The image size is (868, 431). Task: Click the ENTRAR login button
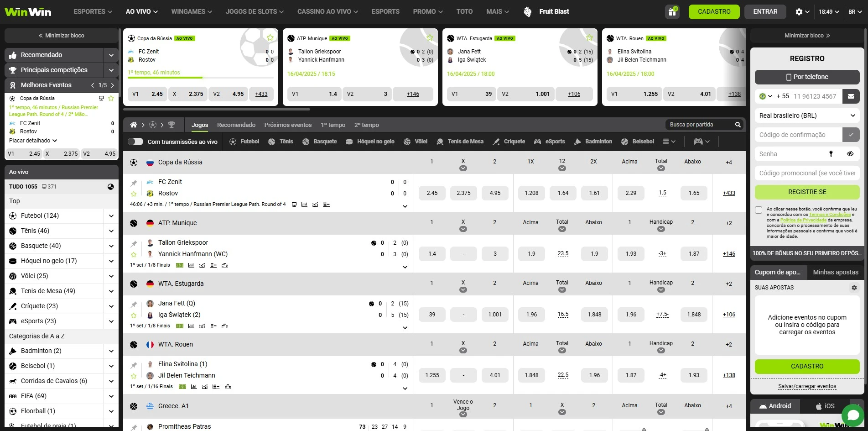coord(765,12)
